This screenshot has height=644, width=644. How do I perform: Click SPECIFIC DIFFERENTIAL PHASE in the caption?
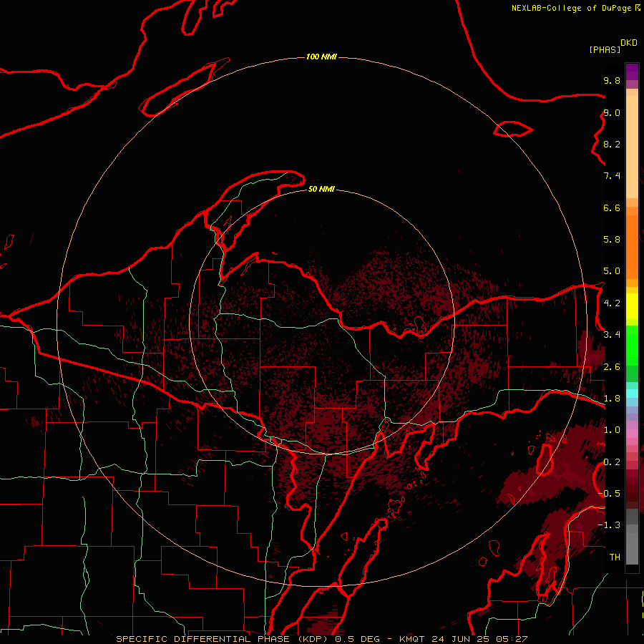coord(205,639)
